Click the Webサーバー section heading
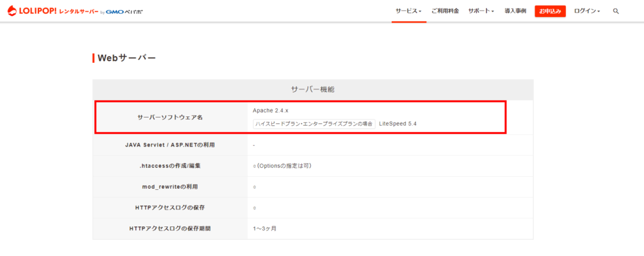The image size is (644, 256). coord(126,58)
